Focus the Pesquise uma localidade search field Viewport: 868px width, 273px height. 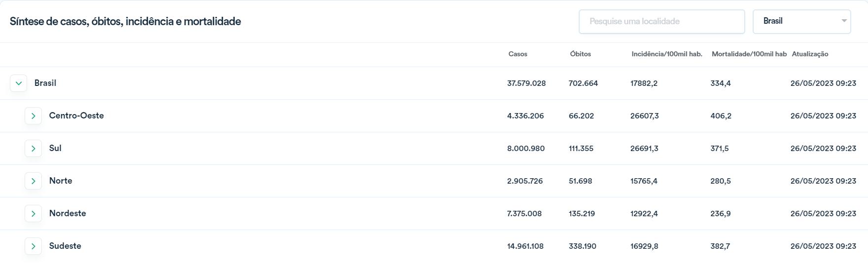[661, 22]
